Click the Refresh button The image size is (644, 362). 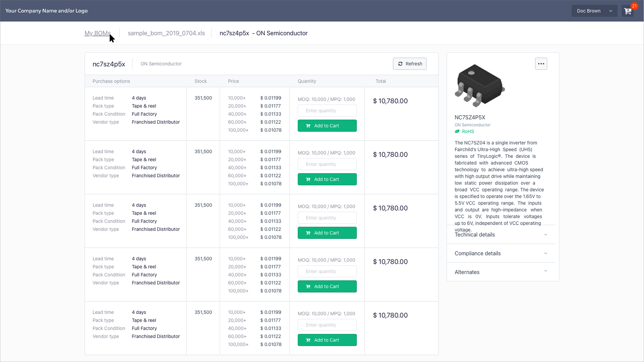tap(409, 64)
